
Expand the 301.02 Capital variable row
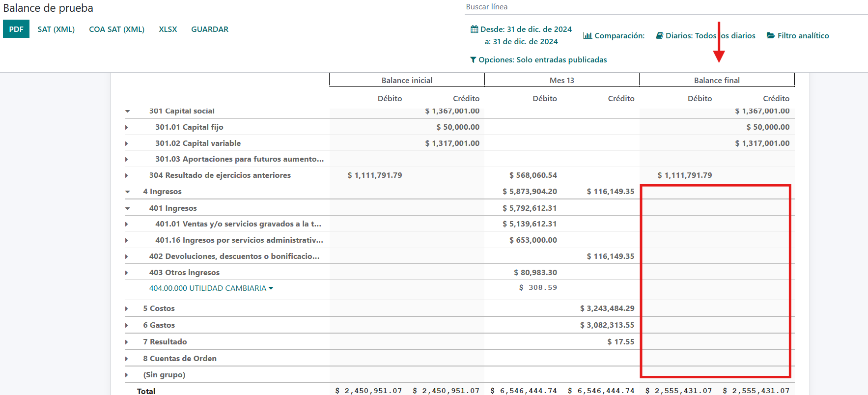(x=127, y=143)
